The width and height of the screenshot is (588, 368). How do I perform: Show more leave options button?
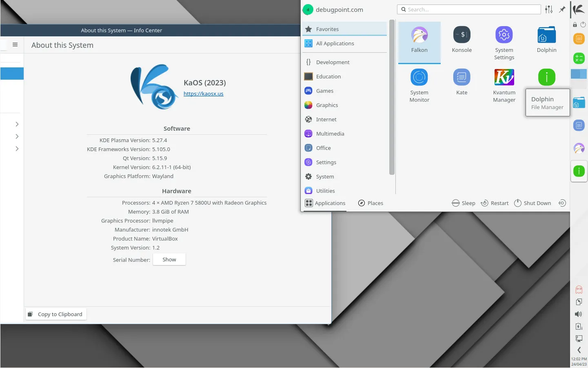point(562,203)
